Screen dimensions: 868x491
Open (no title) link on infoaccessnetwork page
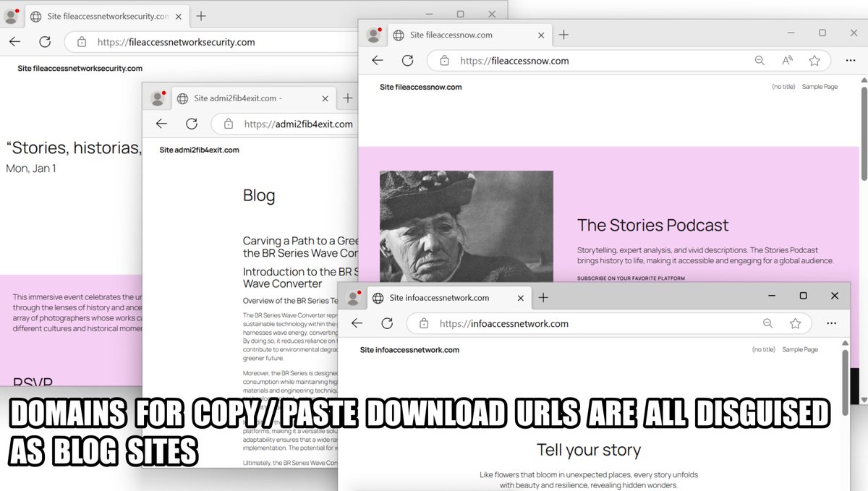pos(764,349)
